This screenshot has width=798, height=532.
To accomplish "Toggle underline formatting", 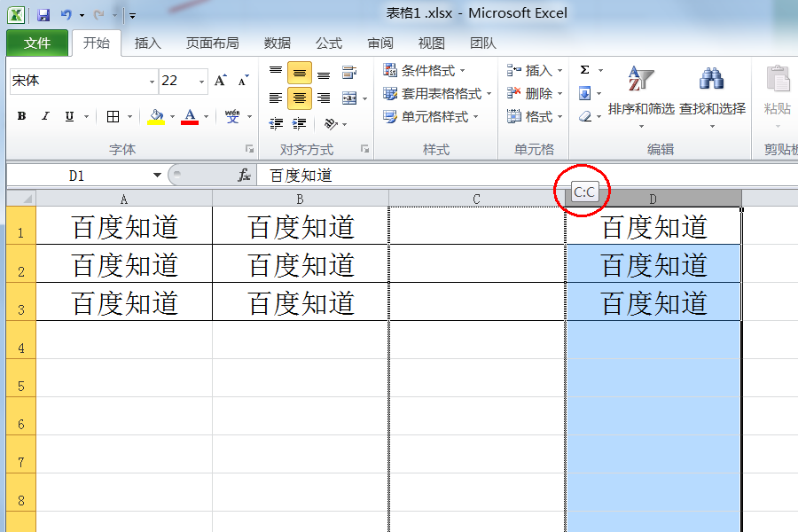I will (x=69, y=116).
